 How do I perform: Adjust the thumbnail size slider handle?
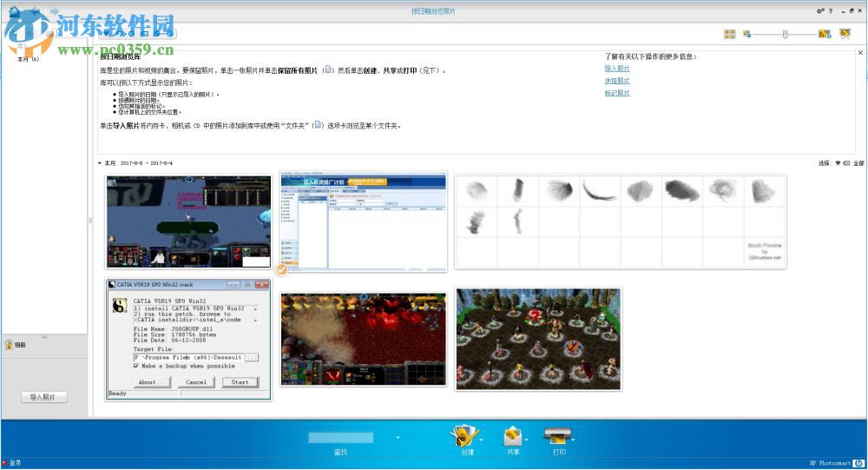(x=785, y=35)
